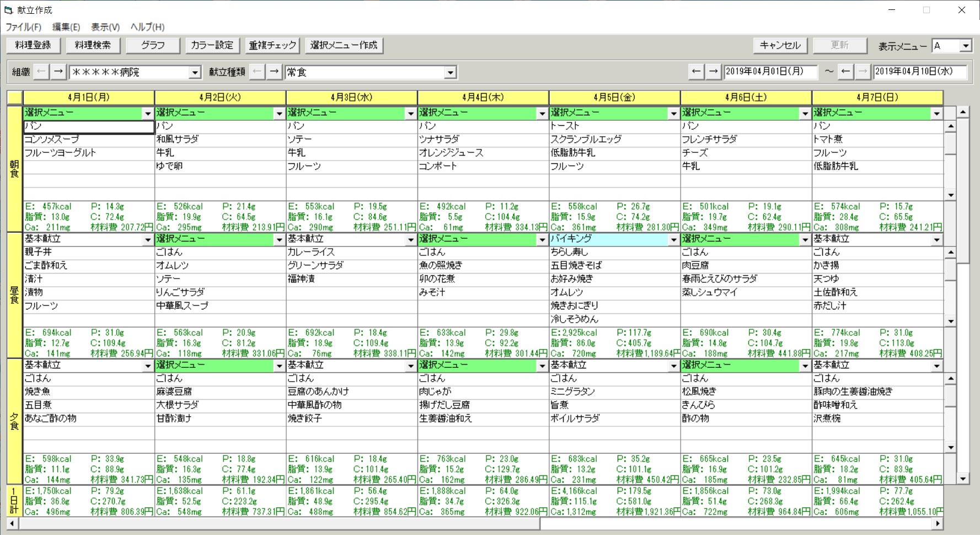Open the ヘルプ(H) menu

point(147,27)
